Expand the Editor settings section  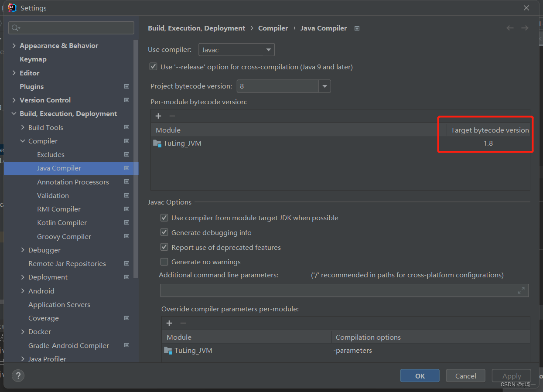click(x=14, y=73)
